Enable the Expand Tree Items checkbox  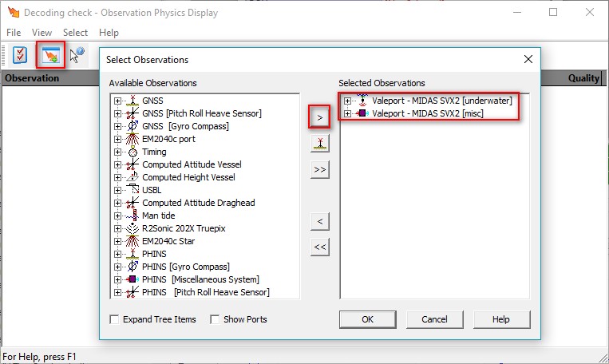pyautogui.click(x=114, y=319)
